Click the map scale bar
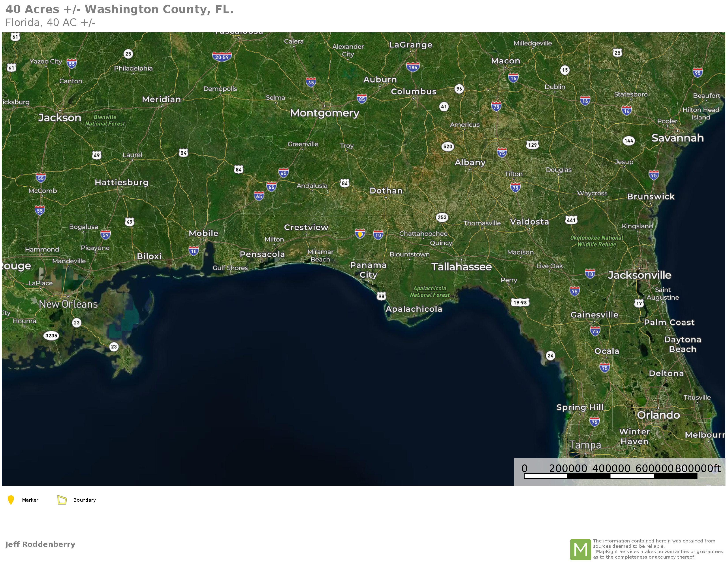Viewport: 728px width, 563px height. (x=610, y=476)
